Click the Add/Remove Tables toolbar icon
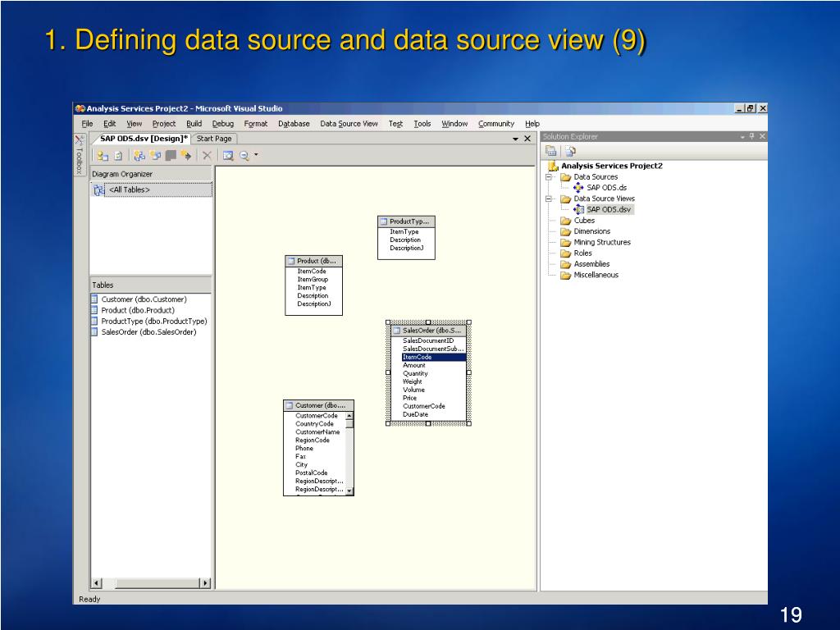The width and height of the screenshot is (840, 630). (x=103, y=155)
